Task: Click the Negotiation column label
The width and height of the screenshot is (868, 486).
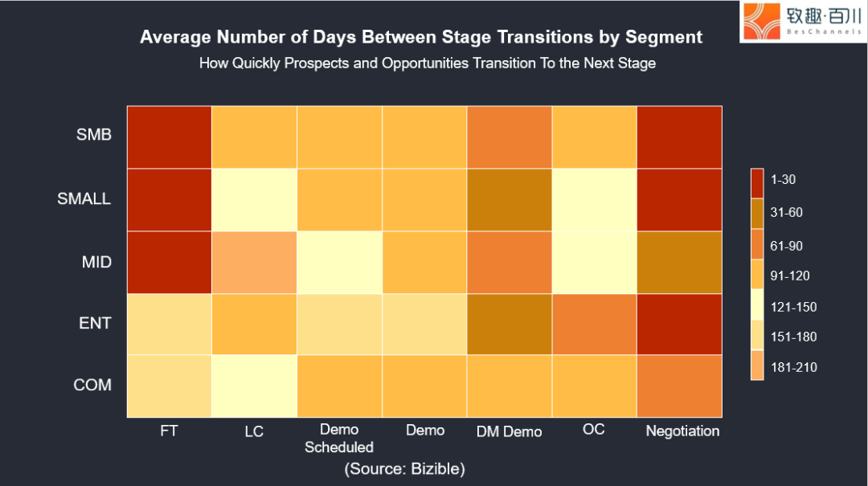Action: (682, 431)
